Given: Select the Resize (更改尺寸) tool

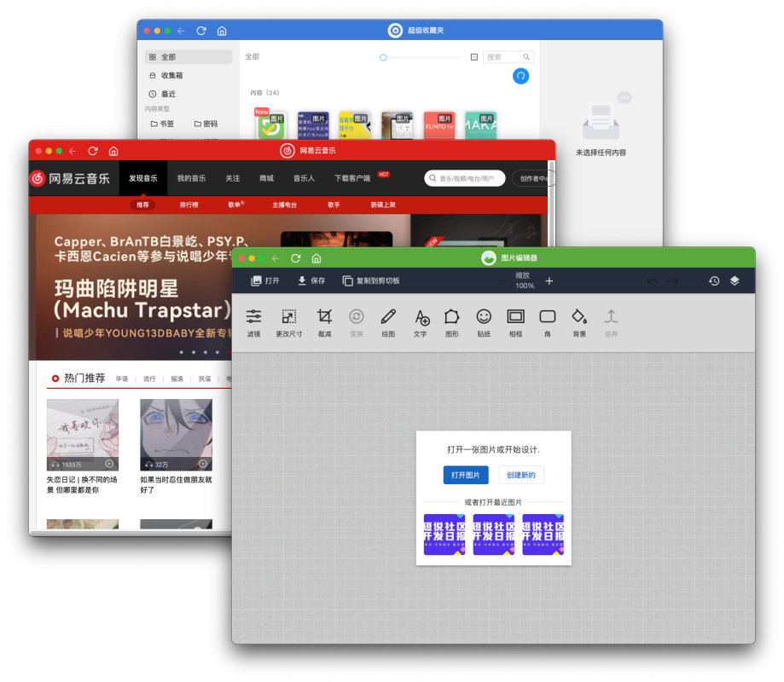Looking at the screenshot, I should [289, 323].
